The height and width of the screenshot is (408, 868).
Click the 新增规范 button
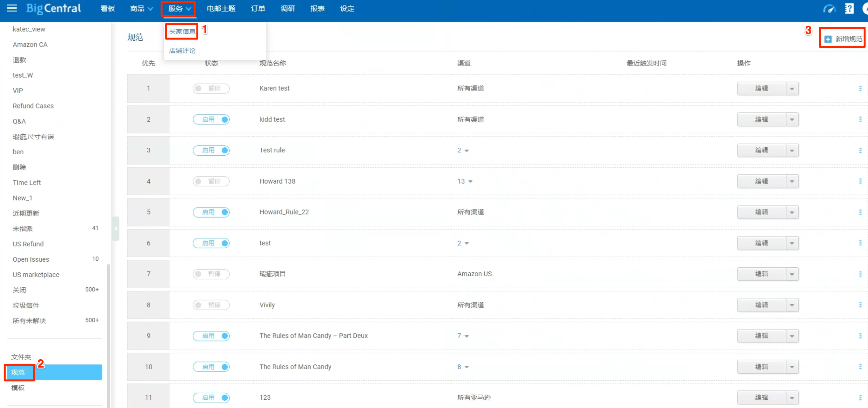click(843, 39)
